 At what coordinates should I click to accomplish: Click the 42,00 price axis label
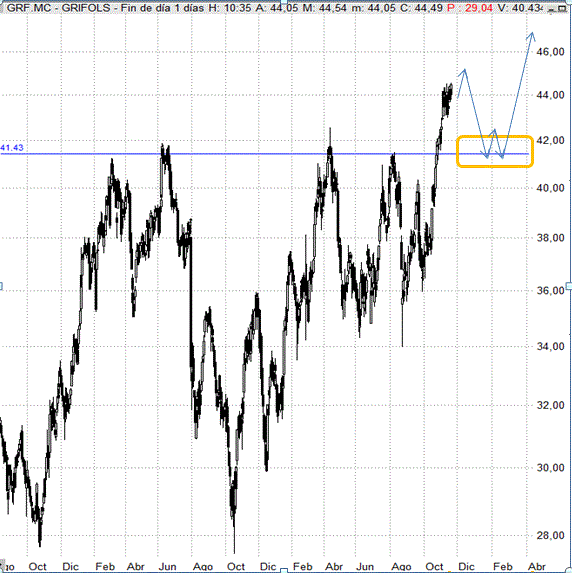tap(550, 140)
